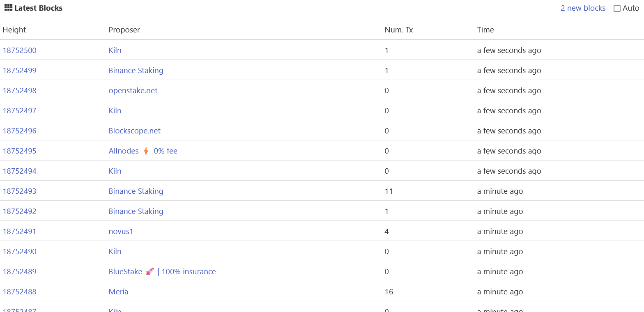Screen dimensions: 644x312
Task: Click Num. Tx value 4 in novus1 row
Action: (x=387, y=232)
